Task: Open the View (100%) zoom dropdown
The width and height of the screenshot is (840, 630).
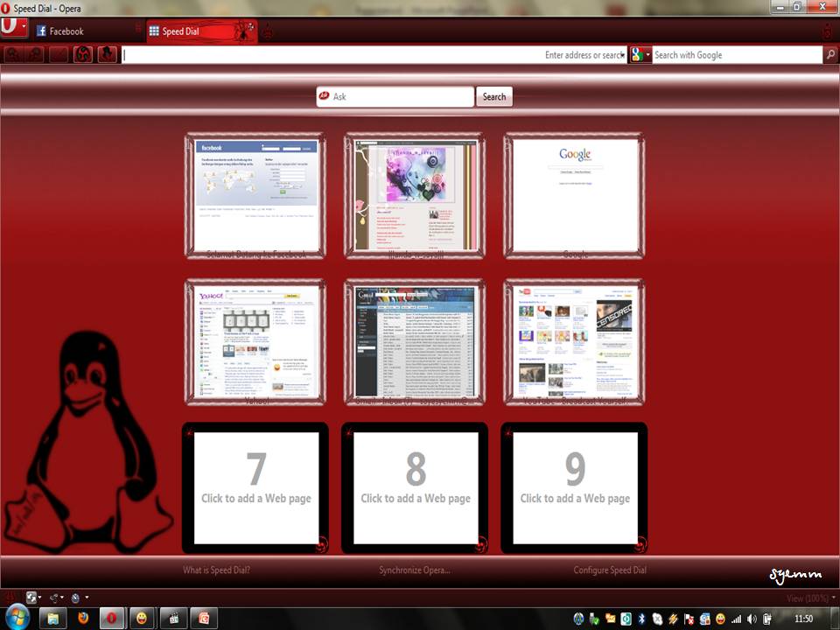Action: pyautogui.click(x=811, y=598)
